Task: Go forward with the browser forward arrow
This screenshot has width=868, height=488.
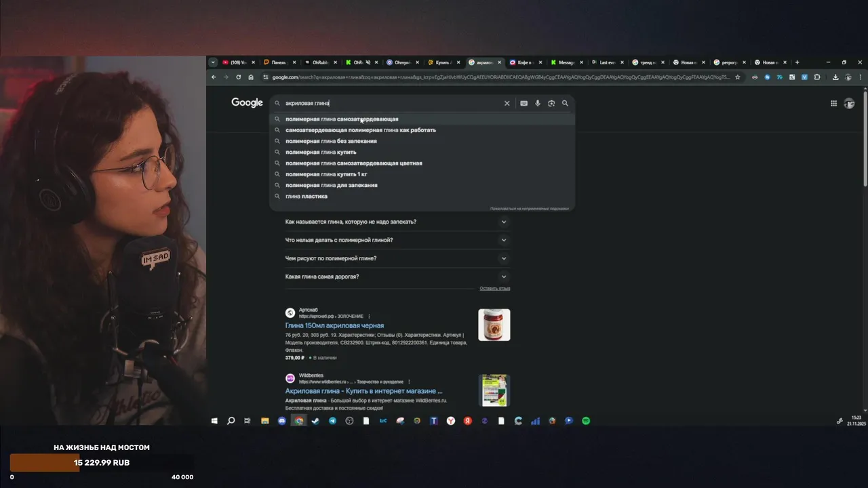Action: [226, 77]
